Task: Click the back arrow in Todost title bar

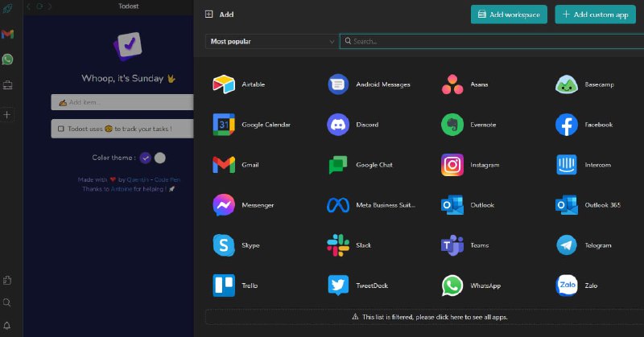Action: point(29,6)
